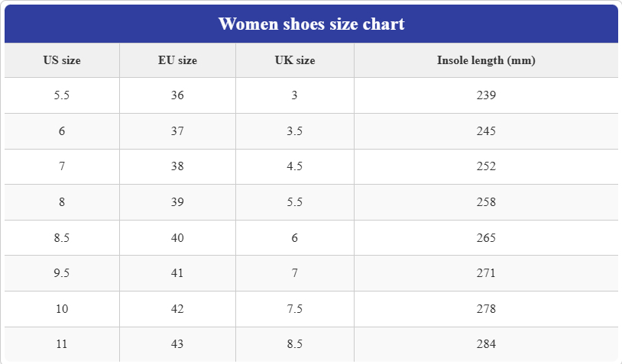Image resolution: width=622 pixels, height=364 pixels.
Task: Click EU size 36 cell
Action: point(177,95)
